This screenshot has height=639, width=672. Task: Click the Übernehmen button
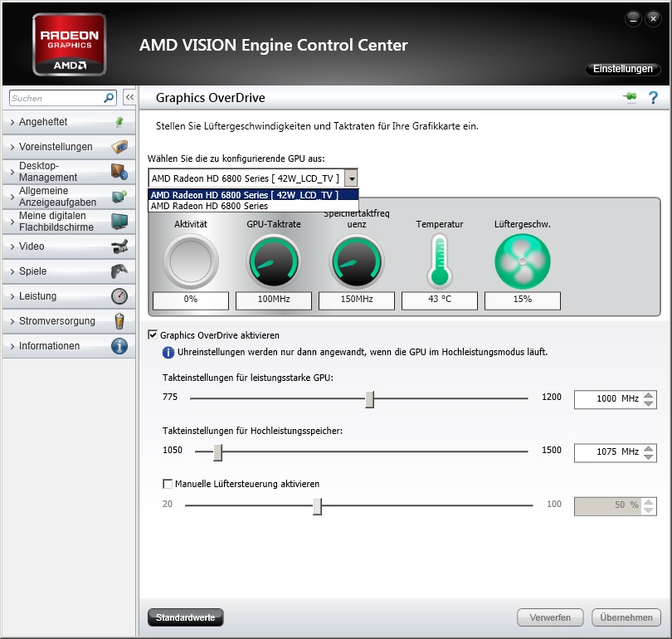626,617
